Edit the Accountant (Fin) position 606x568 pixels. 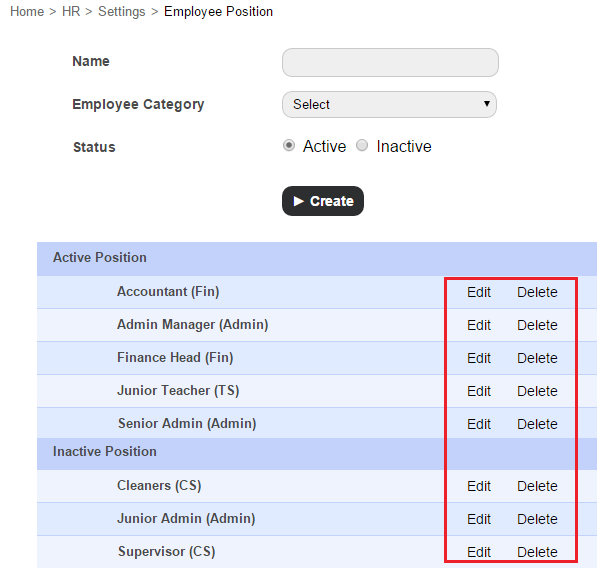click(479, 293)
